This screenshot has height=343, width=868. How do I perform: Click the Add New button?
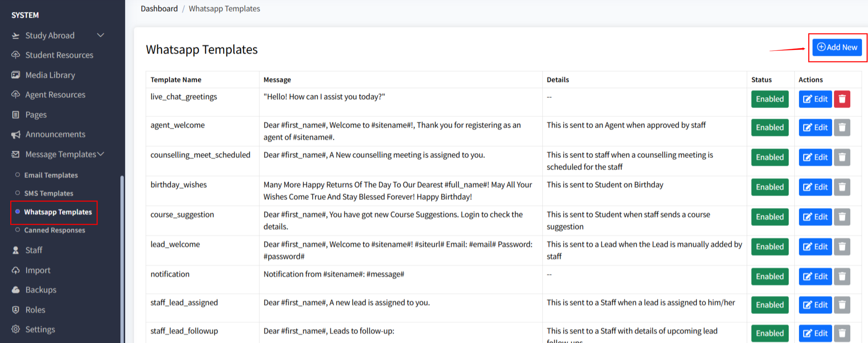(x=837, y=47)
